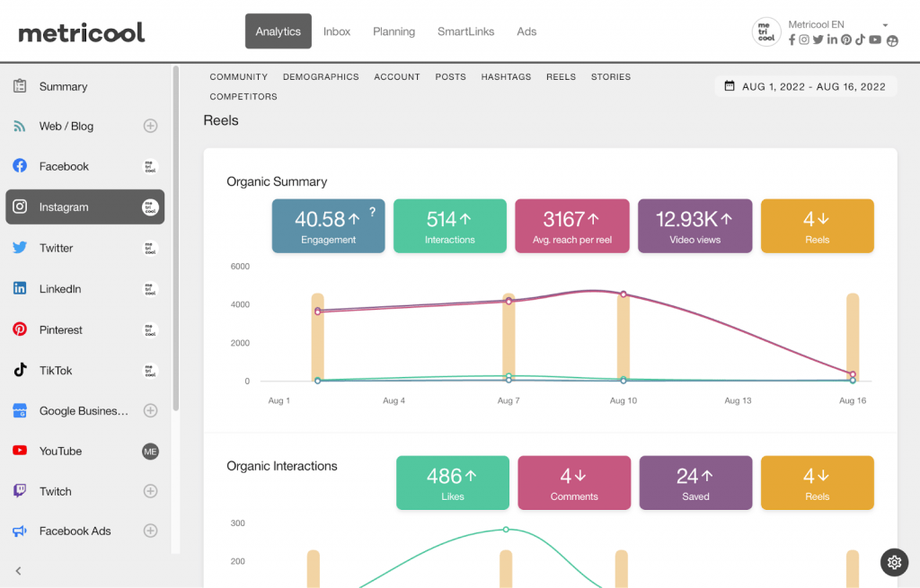Screen dimensions: 920x588
Task: Click the Engagement help question mark
Action: [372, 212]
